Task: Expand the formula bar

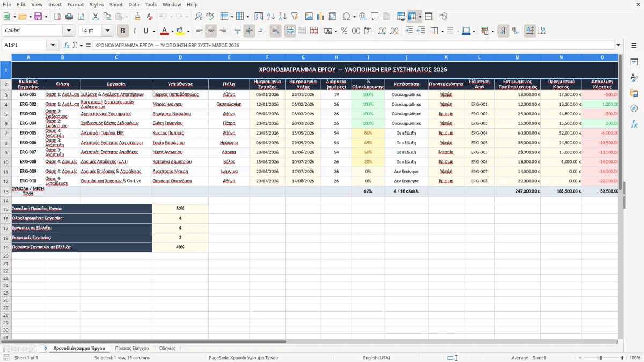Action: coord(618,45)
